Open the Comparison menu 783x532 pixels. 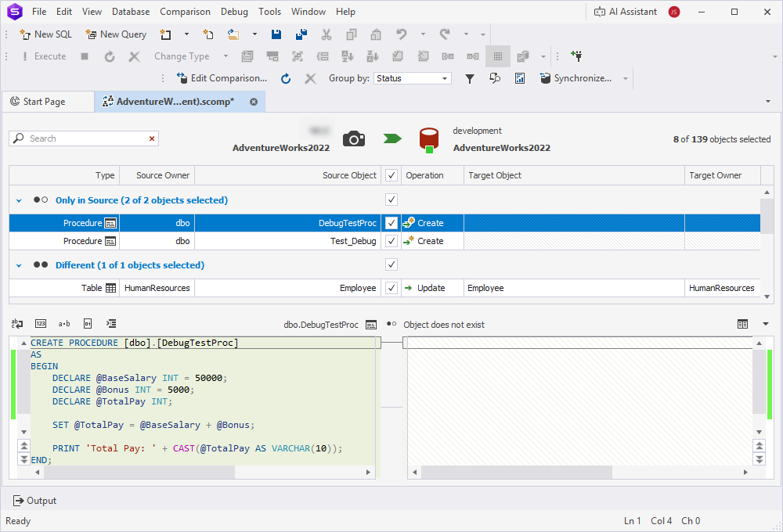(x=185, y=12)
